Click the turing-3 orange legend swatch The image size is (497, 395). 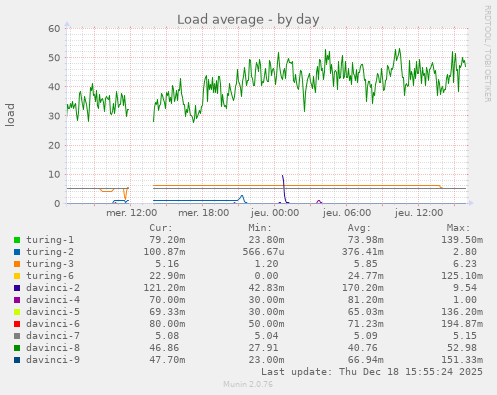(17, 264)
